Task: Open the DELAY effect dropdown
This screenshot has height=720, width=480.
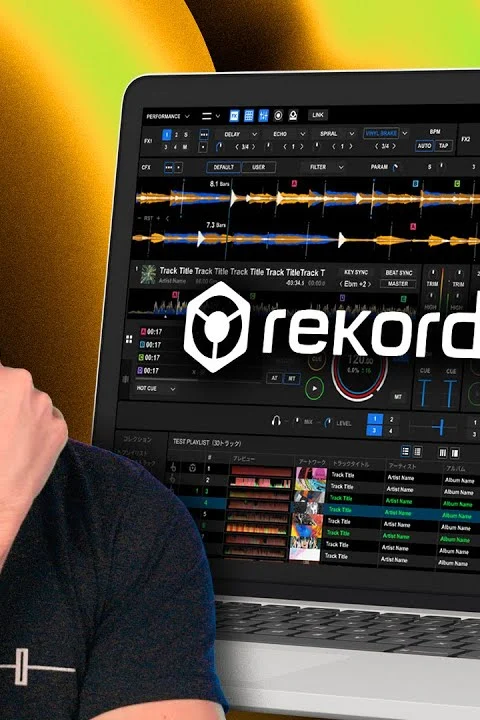Action: (x=239, y=134)
